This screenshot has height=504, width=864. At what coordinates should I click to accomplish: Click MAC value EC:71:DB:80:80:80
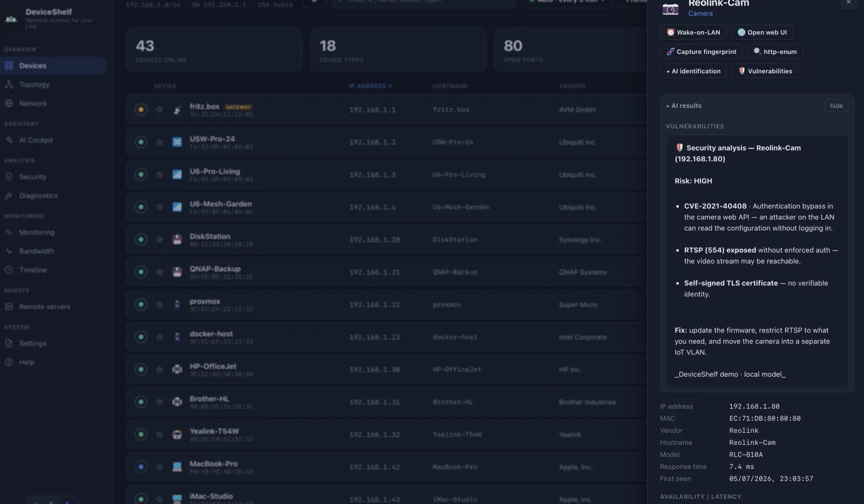765,418
